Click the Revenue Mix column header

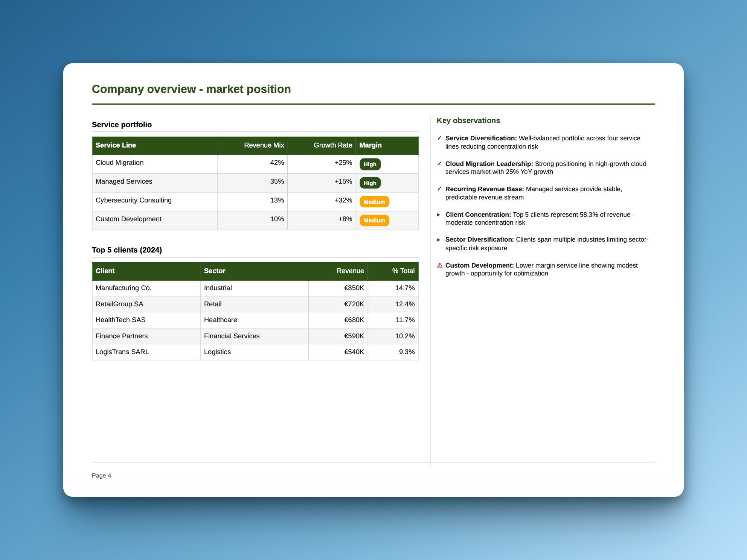[x=264, y=145]
